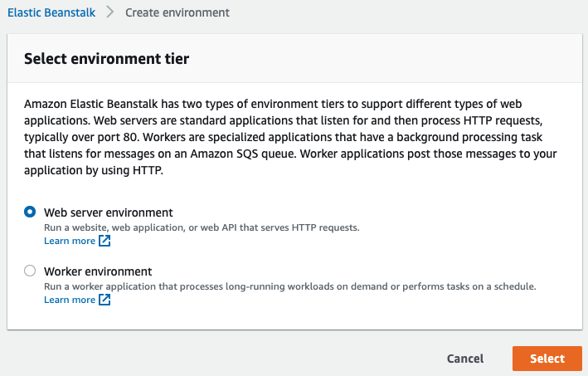
Task: Click the Worker long-running workloads description line
Action: pyautogui.click(x=290, y=286)
